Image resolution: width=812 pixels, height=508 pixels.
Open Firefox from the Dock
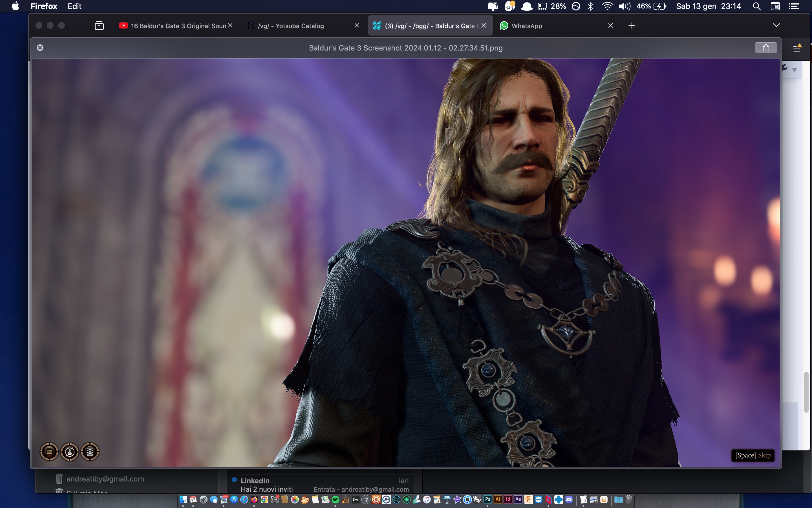coord(254,500)
